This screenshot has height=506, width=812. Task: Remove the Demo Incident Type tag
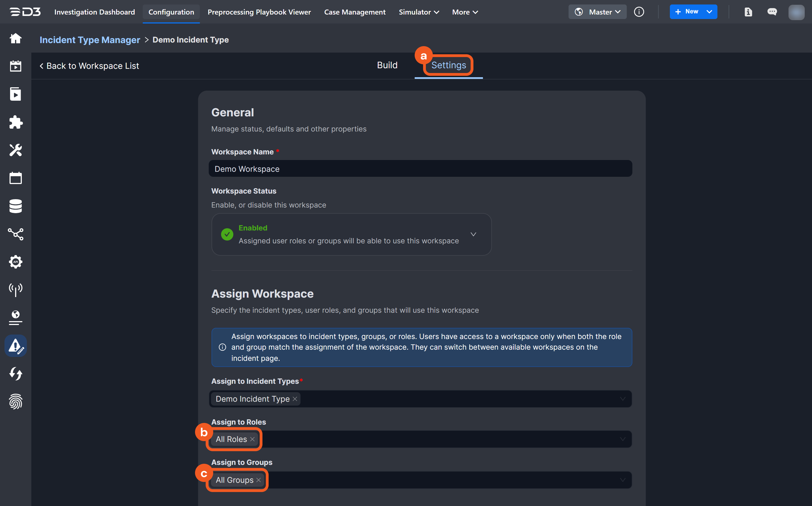(x=295, y=399)
